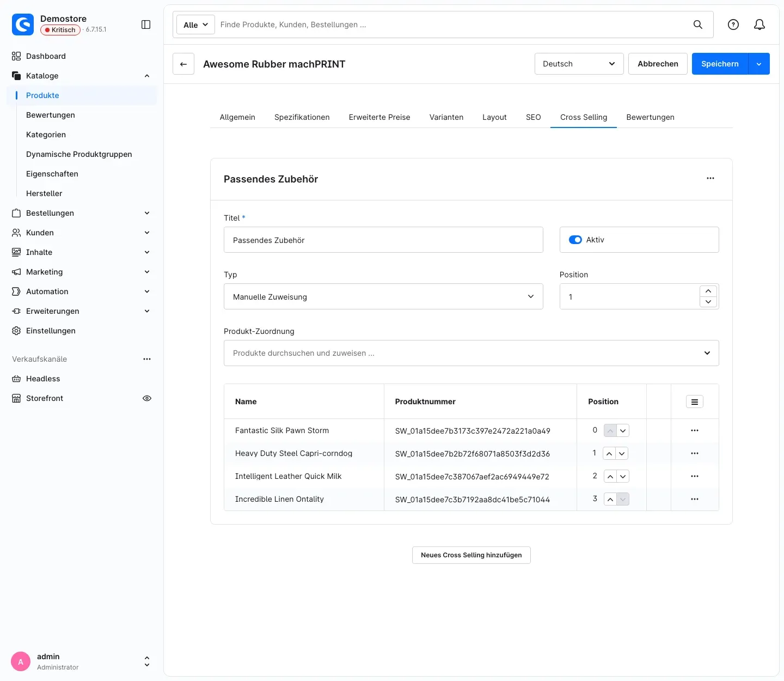Open the Dashboard from the sidebar
This screenshot has width=784, height=681.
46,56
